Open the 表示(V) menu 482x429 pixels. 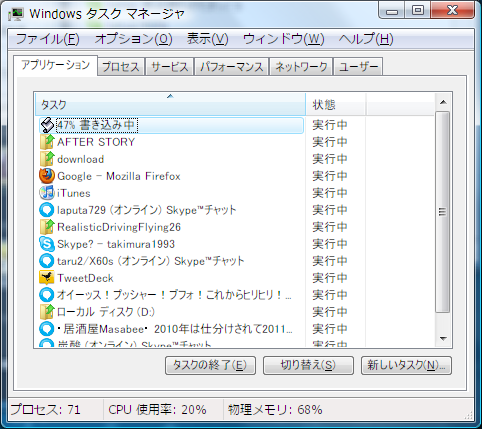[207, 39]
